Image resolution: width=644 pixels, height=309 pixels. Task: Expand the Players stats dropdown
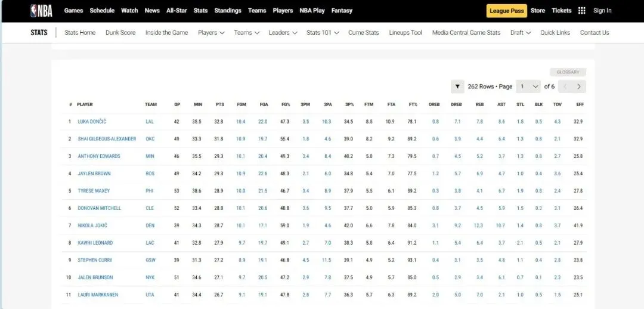[211, 33]
